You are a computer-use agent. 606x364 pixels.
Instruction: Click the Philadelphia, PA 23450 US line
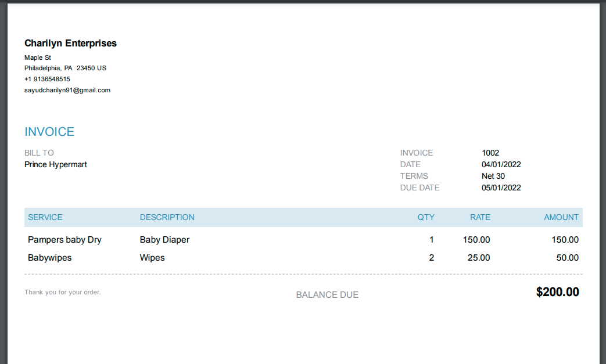(65, 68)
